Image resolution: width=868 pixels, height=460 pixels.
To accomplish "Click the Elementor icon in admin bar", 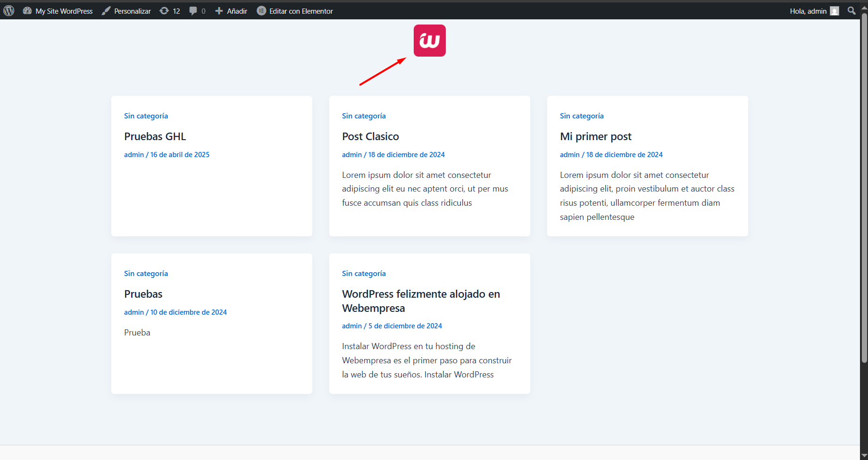I will [x=261, y=11].
